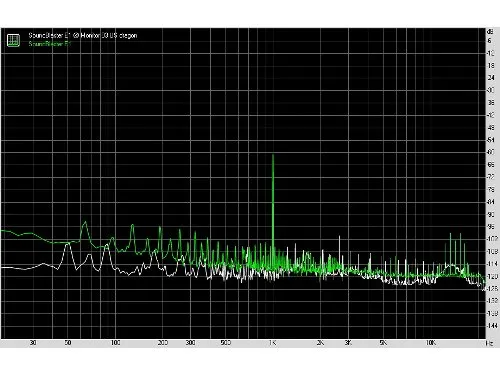Screen dimensions: 500x375
Task: Click the green 1 kHz peak tip
Action: coord(273,155)
